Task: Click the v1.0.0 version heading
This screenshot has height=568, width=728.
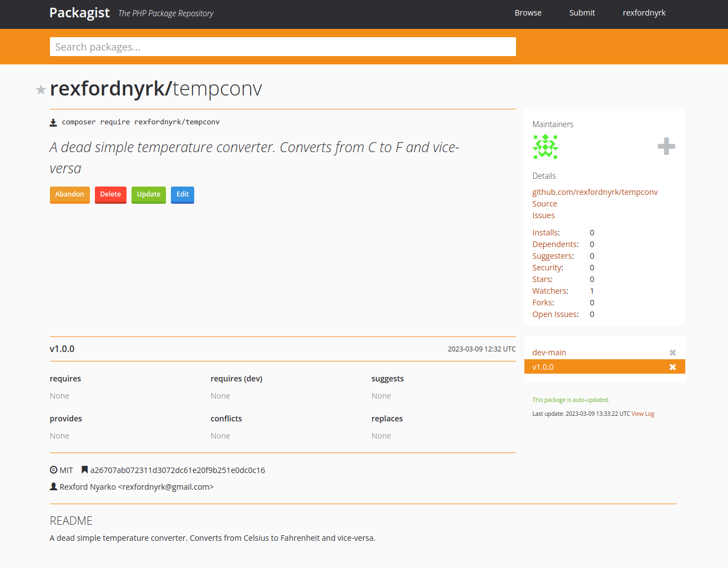Action: tap(62, 349)
